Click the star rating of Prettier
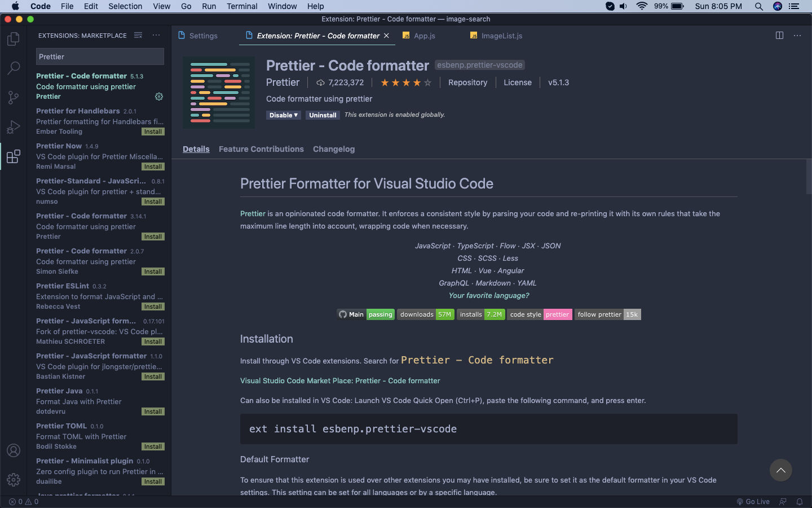The height and width of the screenshot is (508, 812). pyautogui.click(x=406, y=82)
